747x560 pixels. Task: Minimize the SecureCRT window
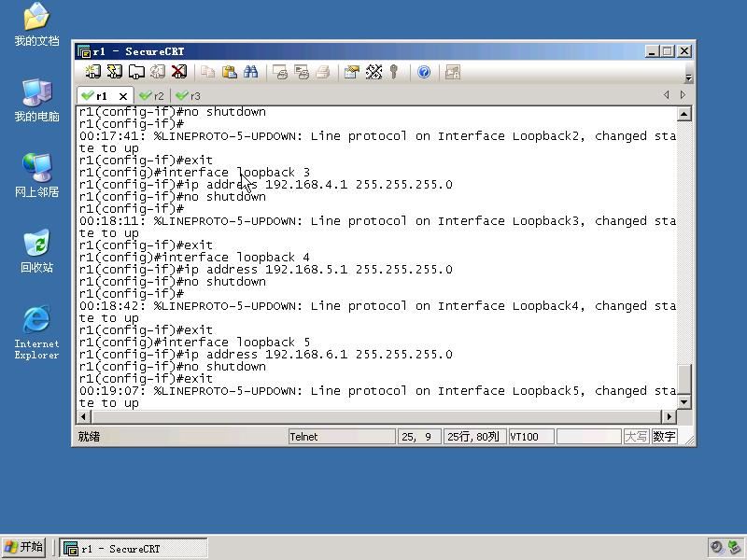pyautogui.click(x=651, y=51)
